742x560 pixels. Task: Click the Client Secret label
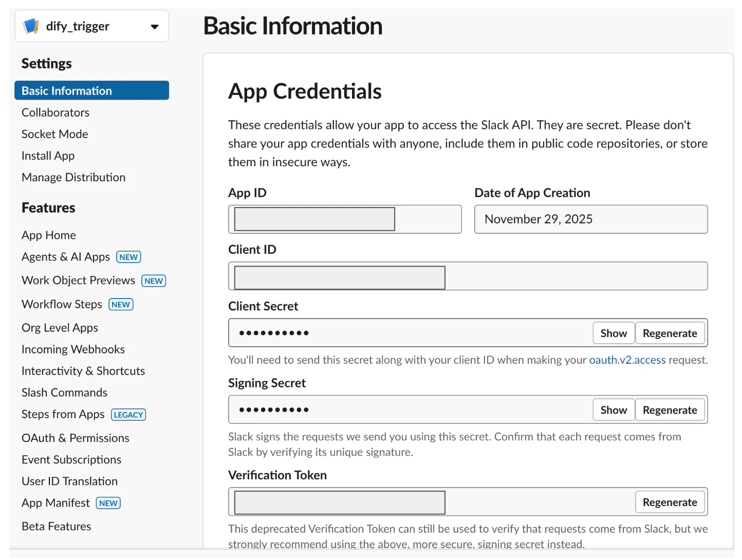(x=263, y=306)
